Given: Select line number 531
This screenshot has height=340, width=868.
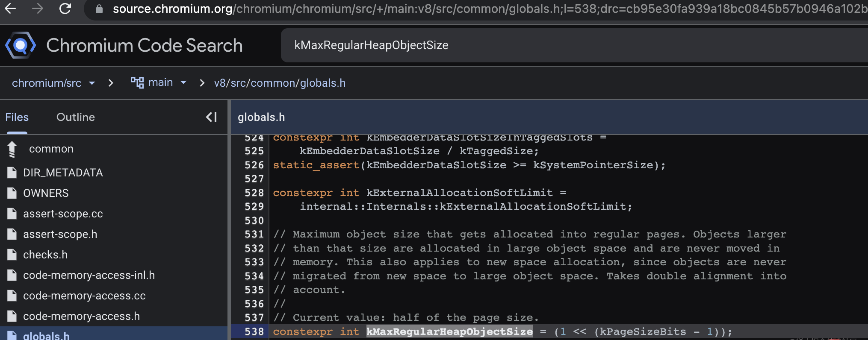Looking at the screenshot, I should point(254,234).
